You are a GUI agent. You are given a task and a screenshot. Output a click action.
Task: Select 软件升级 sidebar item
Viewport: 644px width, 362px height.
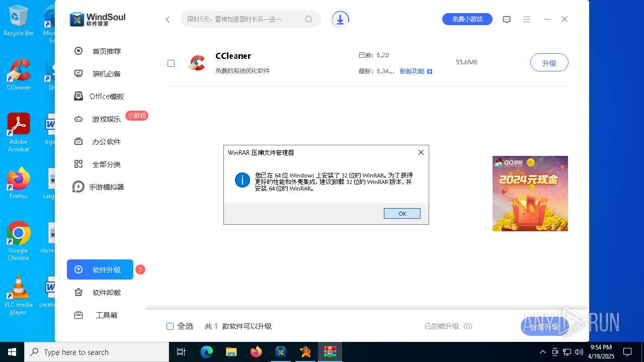(100, 269)
